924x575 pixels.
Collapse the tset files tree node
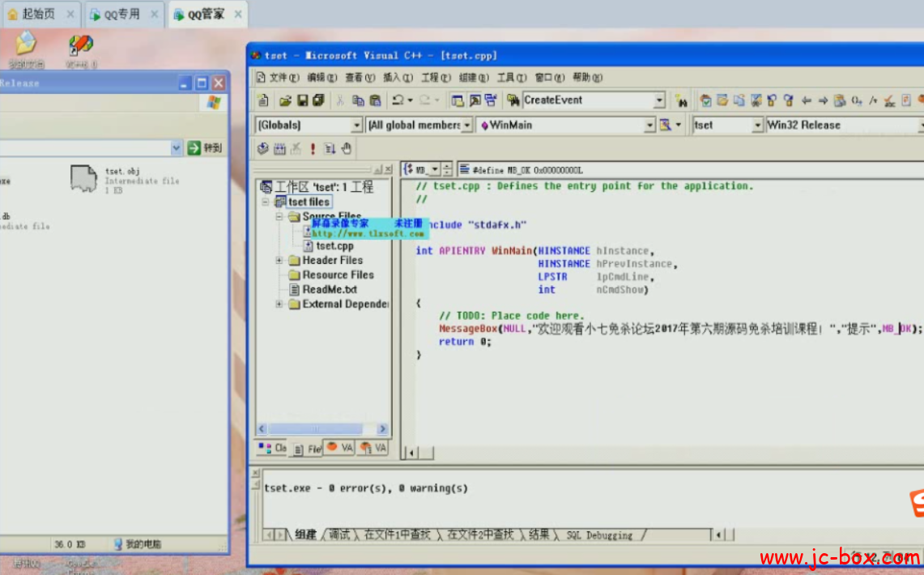265,202
